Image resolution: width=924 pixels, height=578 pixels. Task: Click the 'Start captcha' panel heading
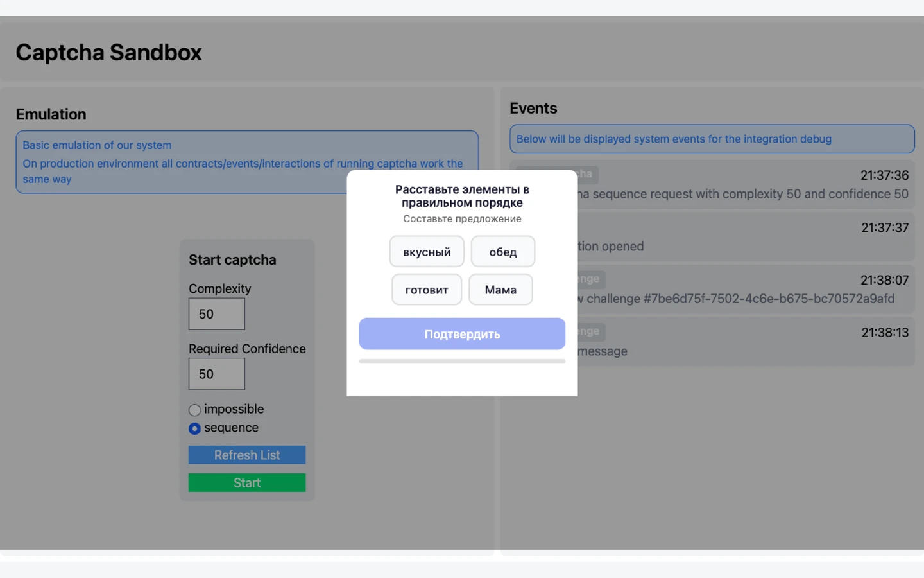(x=232, y=260)
